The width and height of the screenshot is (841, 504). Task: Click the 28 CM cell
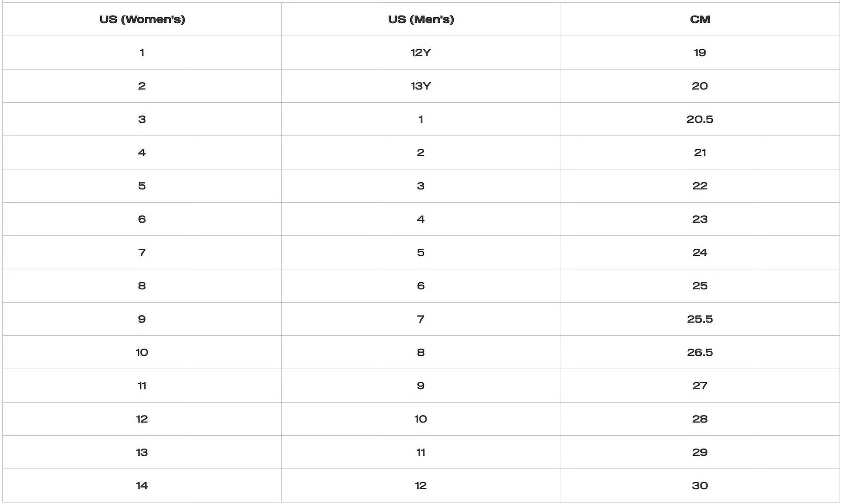click(x=700, y=419)
